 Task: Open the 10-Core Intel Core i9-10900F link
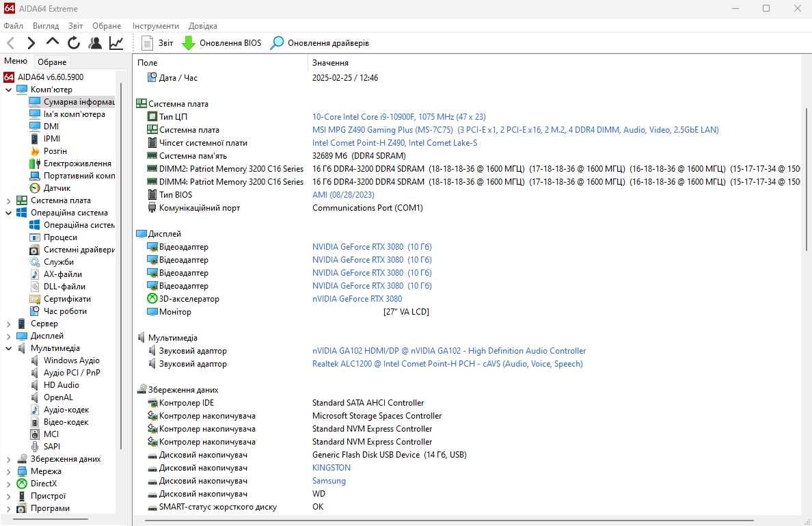[398, 117]
